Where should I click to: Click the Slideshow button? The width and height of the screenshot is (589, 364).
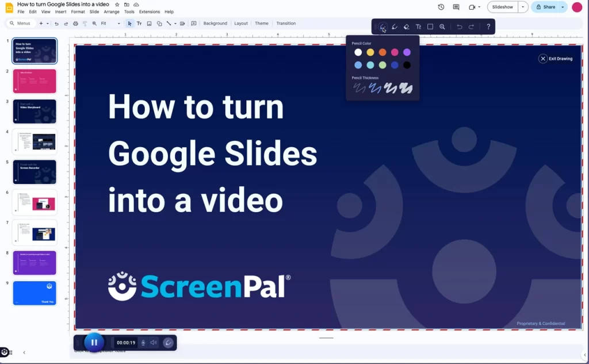(x=503, y=7)
